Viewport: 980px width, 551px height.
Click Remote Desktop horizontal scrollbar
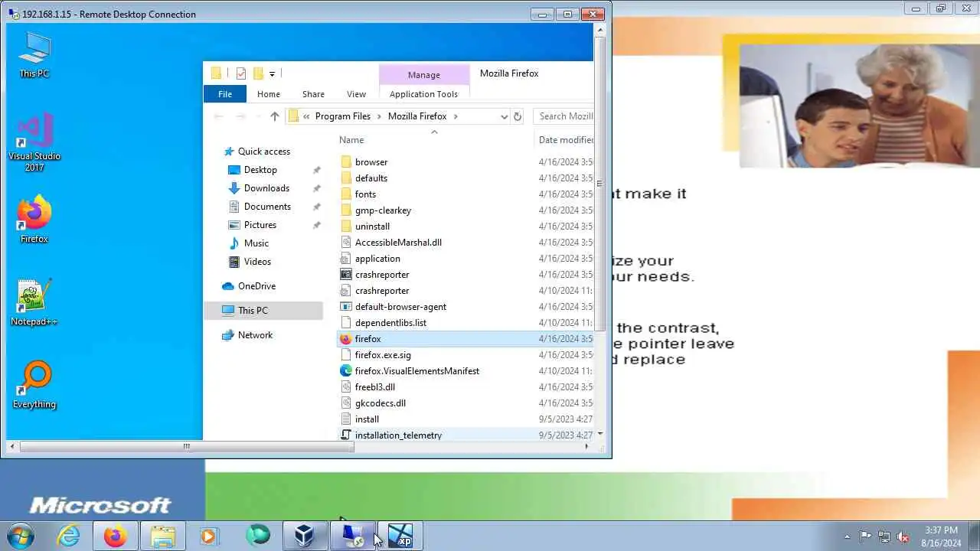(x=188, y=447)
